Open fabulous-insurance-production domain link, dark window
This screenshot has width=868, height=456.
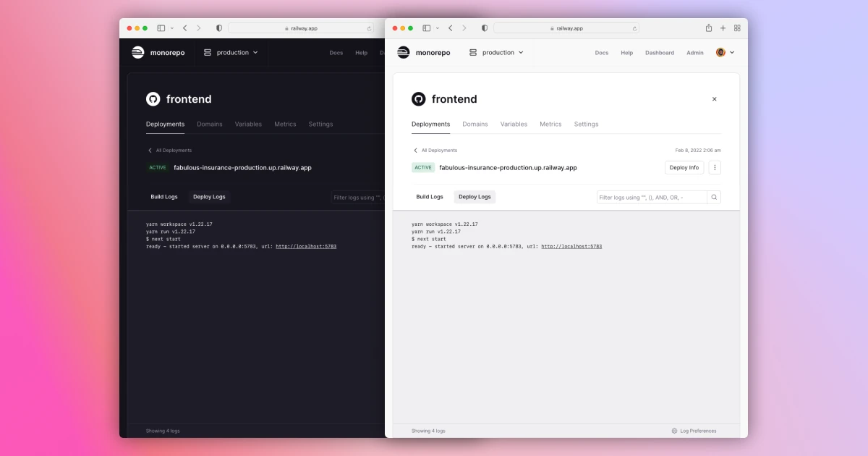(242, 167)
